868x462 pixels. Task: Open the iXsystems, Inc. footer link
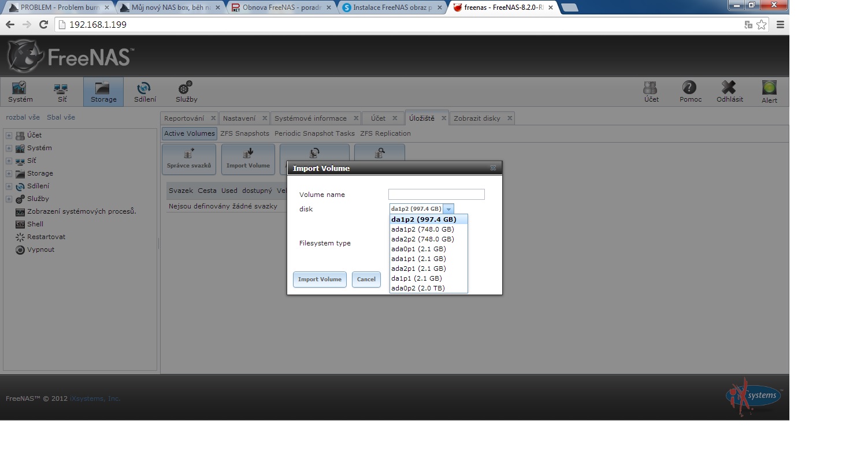pyautogui.click(x=95, y=398)
